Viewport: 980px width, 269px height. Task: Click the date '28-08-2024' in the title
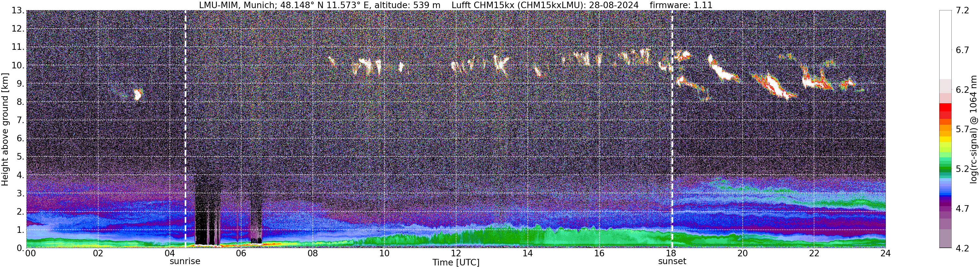tap(614, 5)
